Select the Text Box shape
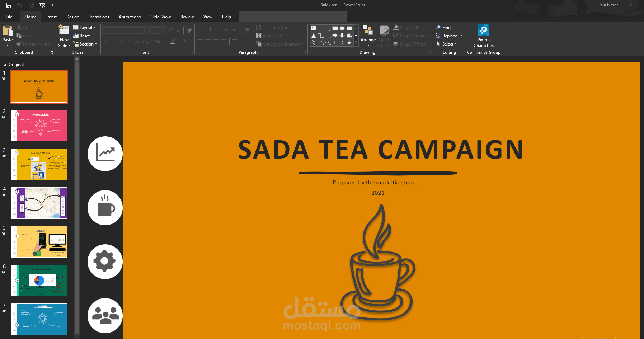 pos(313,28)
